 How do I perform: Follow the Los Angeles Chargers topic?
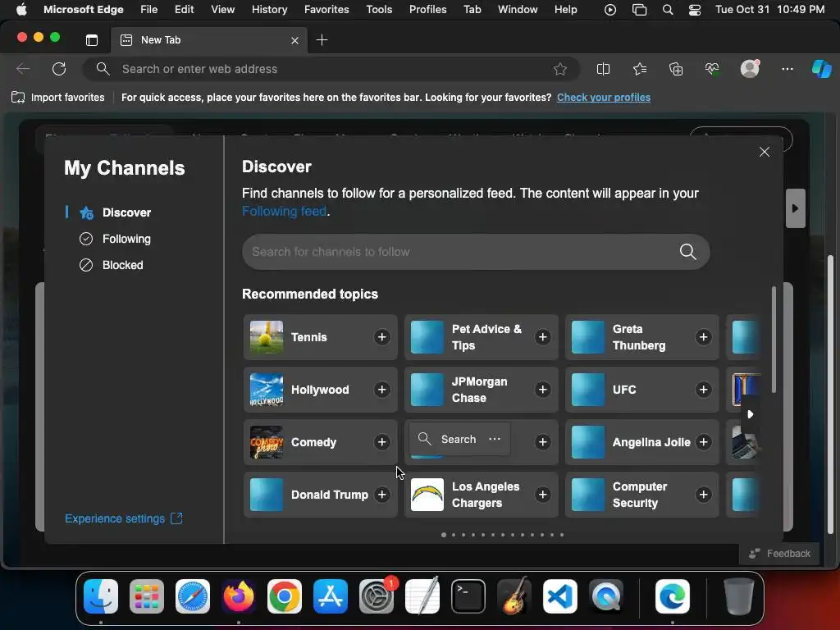[x=543, y=495]
